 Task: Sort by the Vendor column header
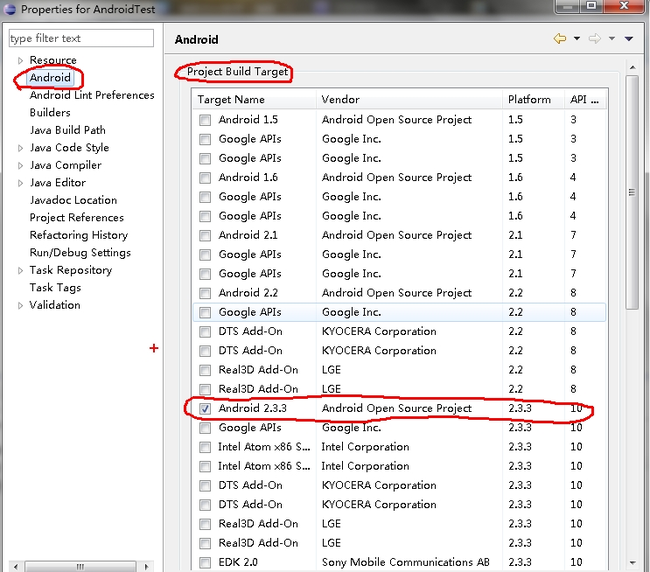pyautogui.click(x=410, y=99)
